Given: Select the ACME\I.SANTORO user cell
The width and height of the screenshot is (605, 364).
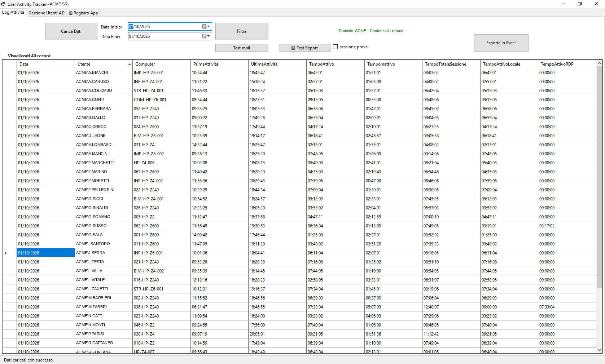Looking at the screenshot, I should click(104, 244).
